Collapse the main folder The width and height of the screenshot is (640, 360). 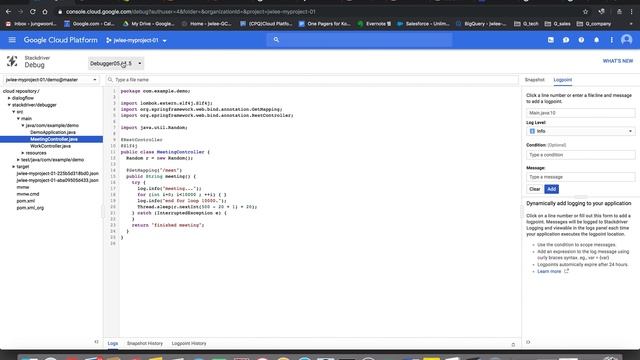18,118
